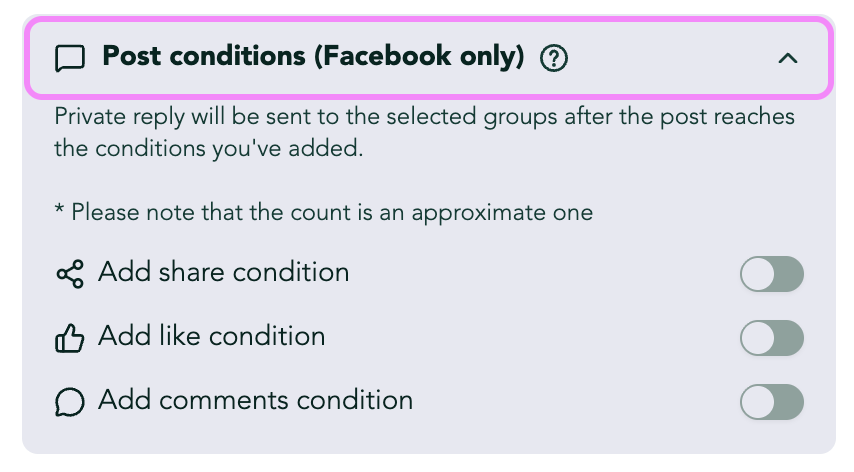Click the Post conditions message-box icon
The width and height of the screenshot is (854, 472).
(70, 58)
